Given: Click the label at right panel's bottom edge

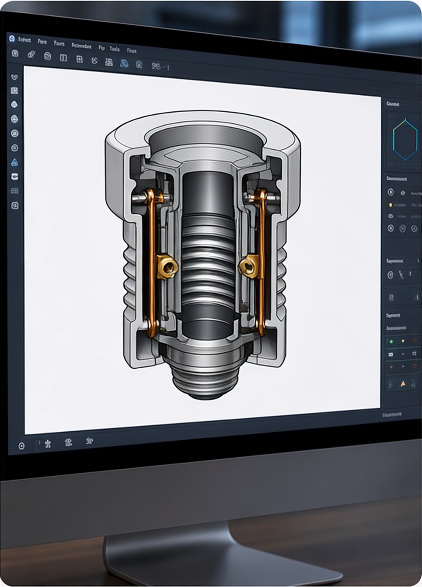Looking at the screenshot, I should (392, 414).
